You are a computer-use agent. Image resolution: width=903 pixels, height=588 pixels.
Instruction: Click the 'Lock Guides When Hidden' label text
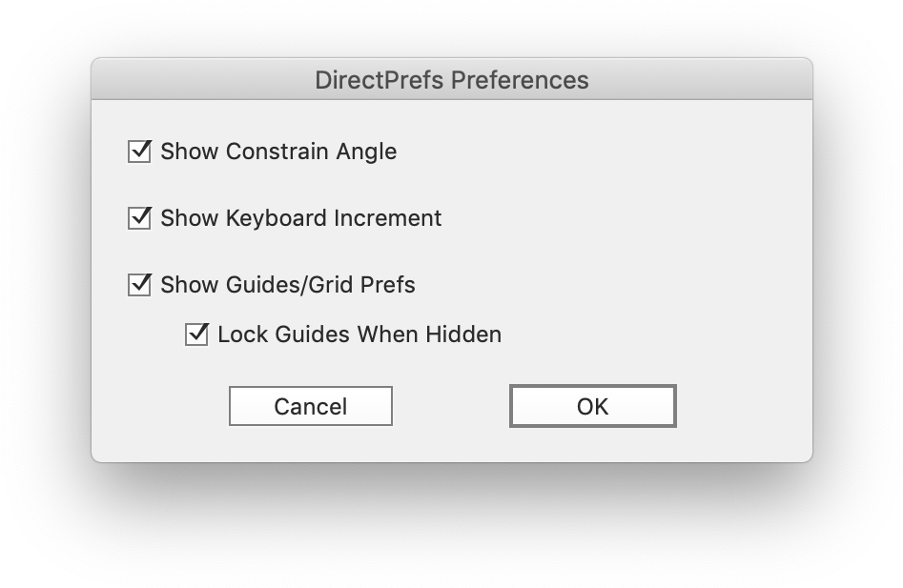pyautogui.click(x=359, y=335)
